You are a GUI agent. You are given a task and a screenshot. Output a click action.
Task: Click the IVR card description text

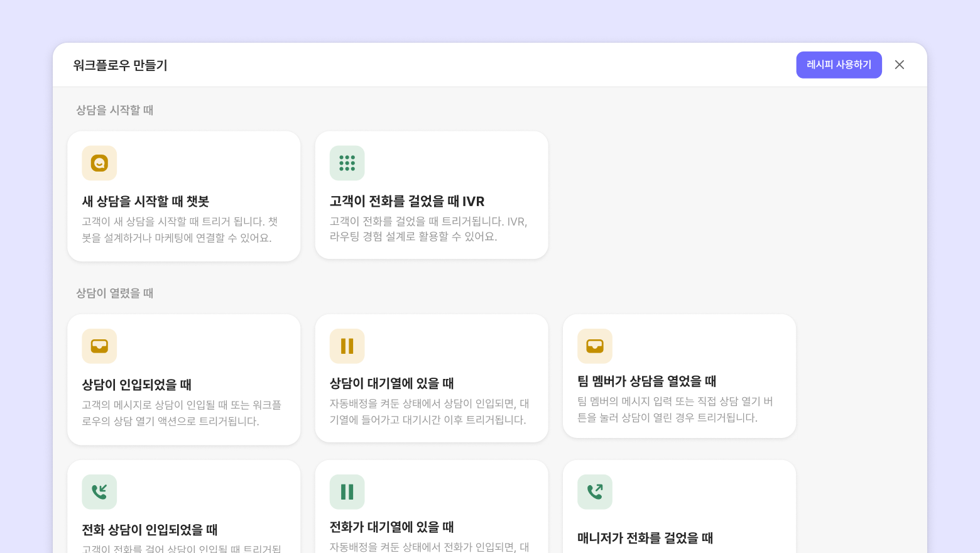(x=428, y=229)
